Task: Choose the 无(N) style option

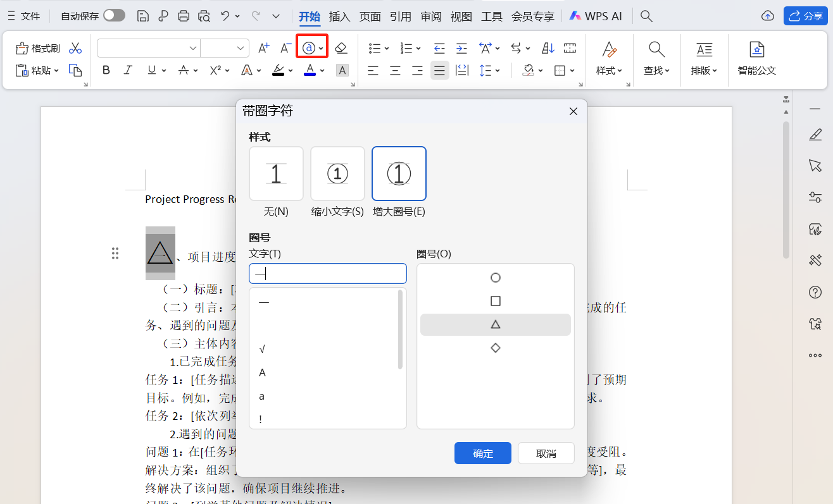Action: click(x=276, y=173)
